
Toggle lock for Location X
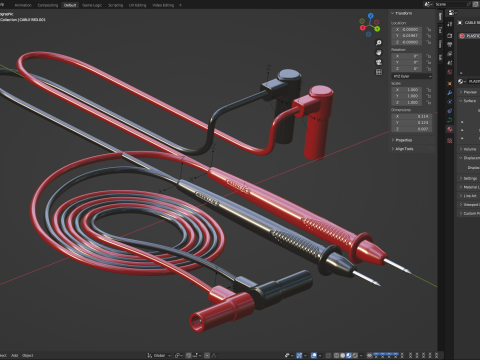[x=429, y=29]
